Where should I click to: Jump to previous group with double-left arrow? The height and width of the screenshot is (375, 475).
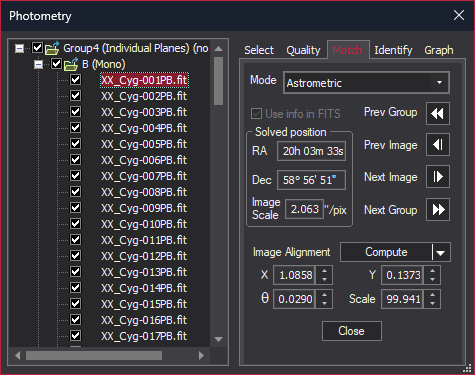click(438, 114)
